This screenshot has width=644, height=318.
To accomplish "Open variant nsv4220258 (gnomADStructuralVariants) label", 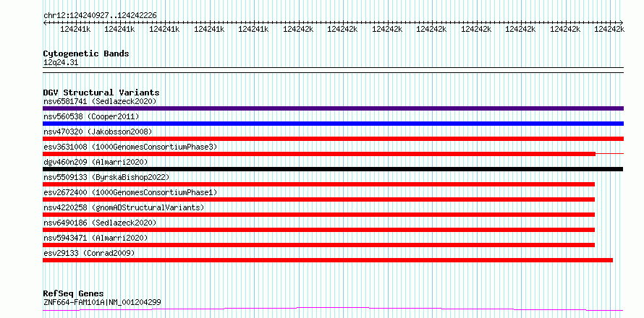I will 124,207.
